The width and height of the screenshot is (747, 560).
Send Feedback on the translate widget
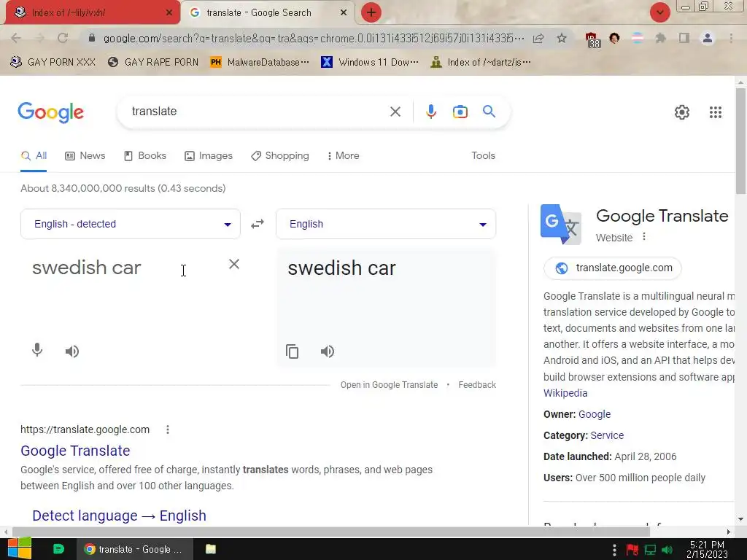(477, 385)
